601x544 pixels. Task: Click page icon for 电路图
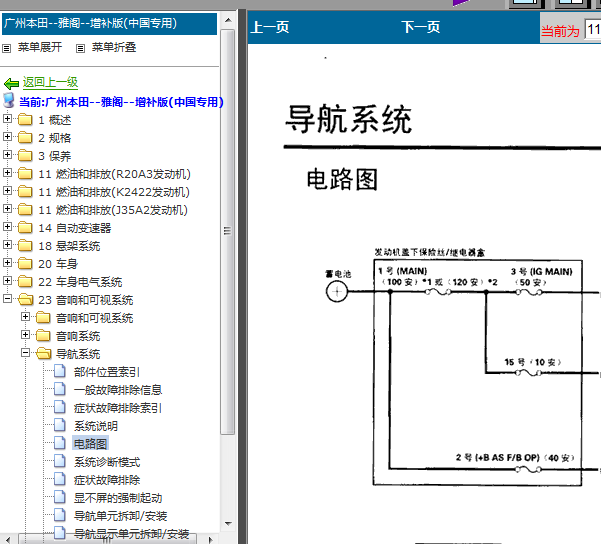[x=60, y=443]
